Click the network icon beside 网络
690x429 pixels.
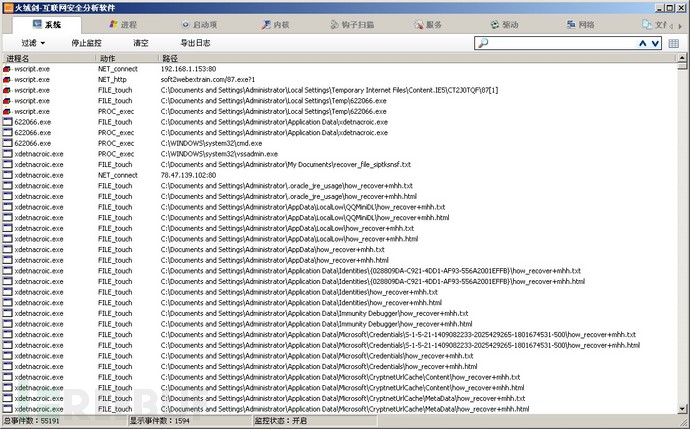click(571, 24)
